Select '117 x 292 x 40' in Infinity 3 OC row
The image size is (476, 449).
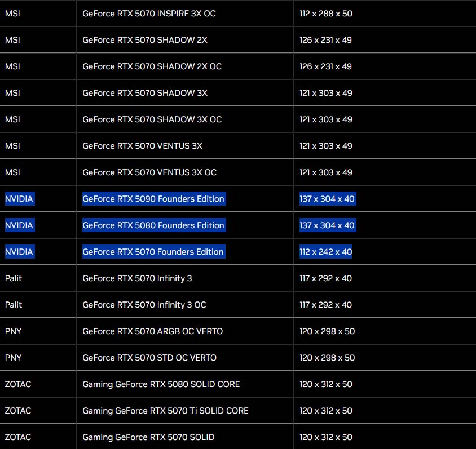tap(326, 304)
